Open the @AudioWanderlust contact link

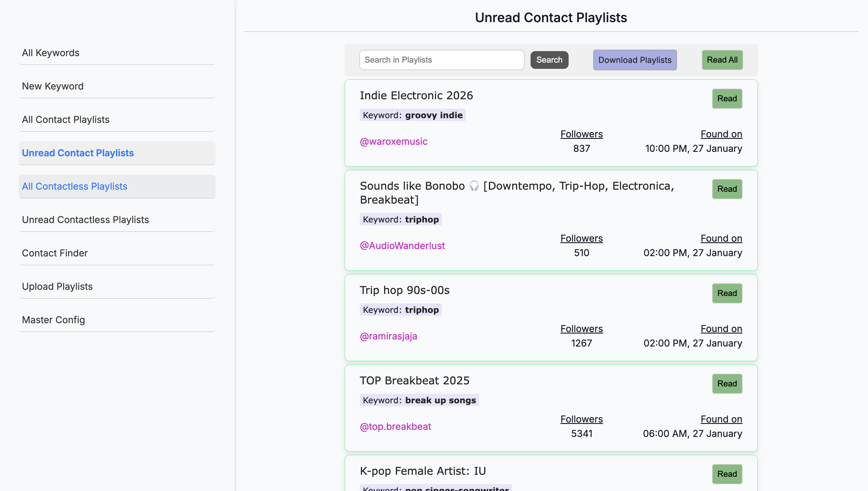pos(402,245)
